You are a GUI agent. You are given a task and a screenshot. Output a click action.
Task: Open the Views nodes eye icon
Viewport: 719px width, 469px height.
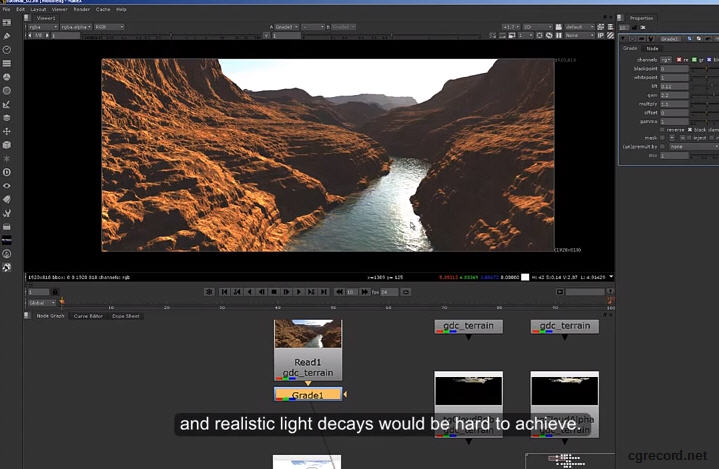coord(7,186)
